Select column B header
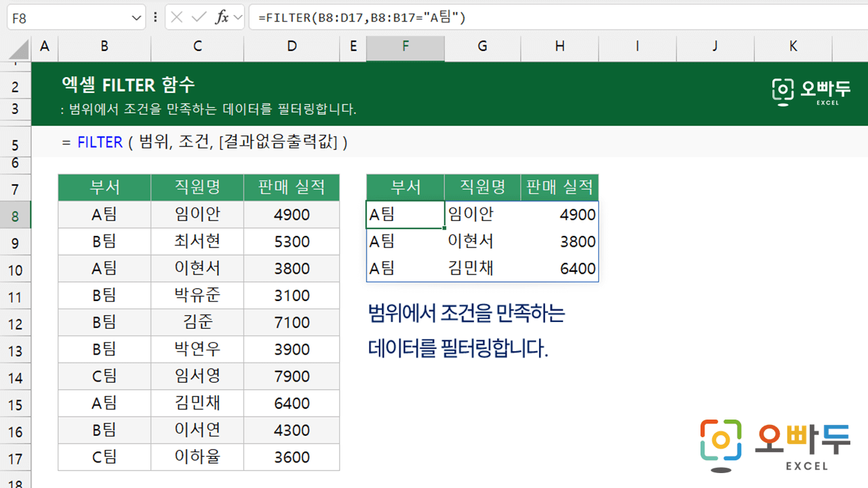 point(104,46)
